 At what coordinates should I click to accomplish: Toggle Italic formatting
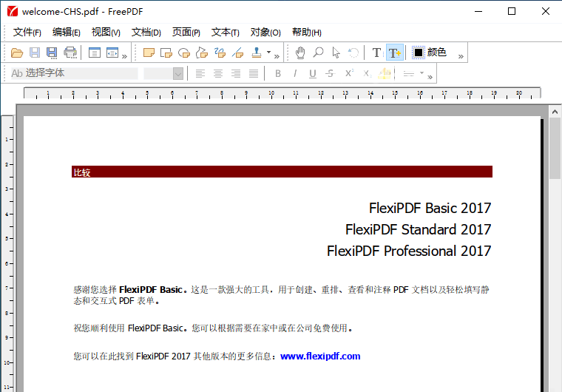tap(295, 73)
